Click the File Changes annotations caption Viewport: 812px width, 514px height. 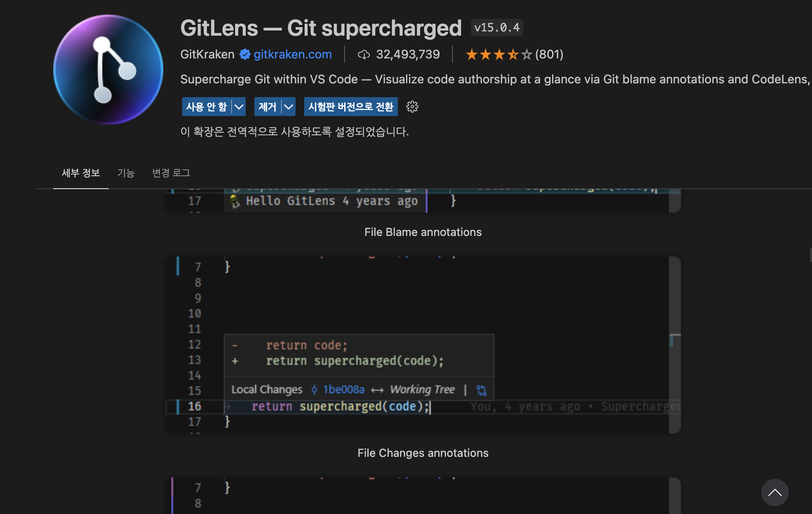[x=423, y=453]
